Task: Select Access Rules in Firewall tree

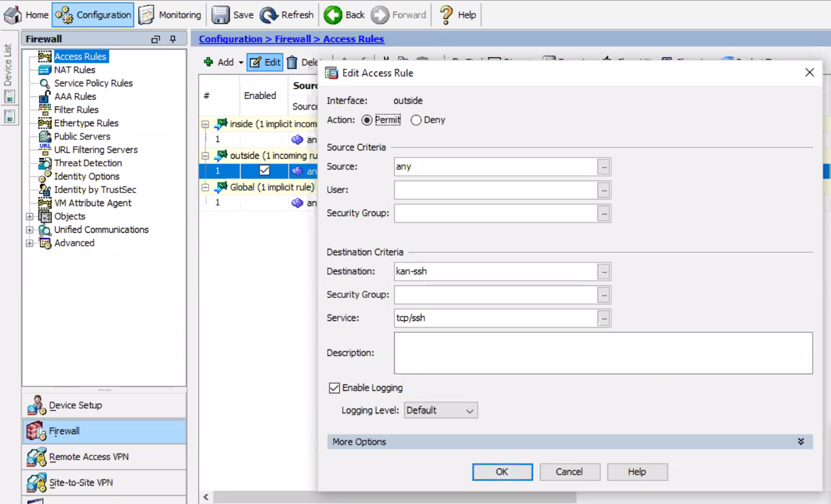Action: pos(80,56)
